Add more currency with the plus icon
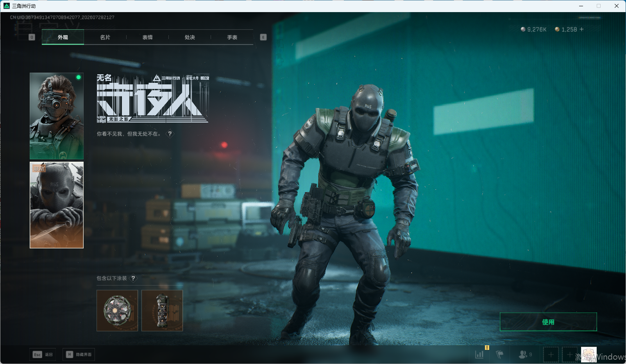 (x=581, y=29)
